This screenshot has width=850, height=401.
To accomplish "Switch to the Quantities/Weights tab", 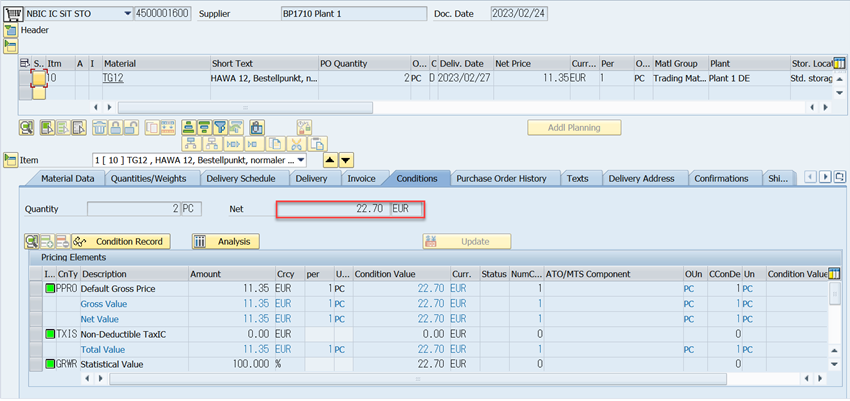I will coord(149,178).
